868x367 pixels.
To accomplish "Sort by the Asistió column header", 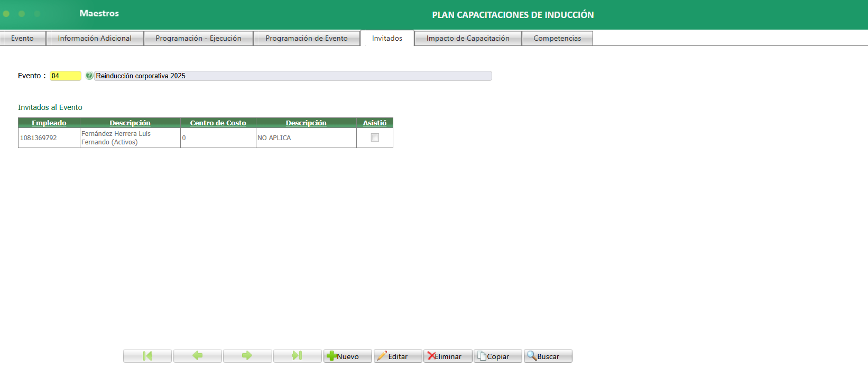I will (x=375, y=123).
